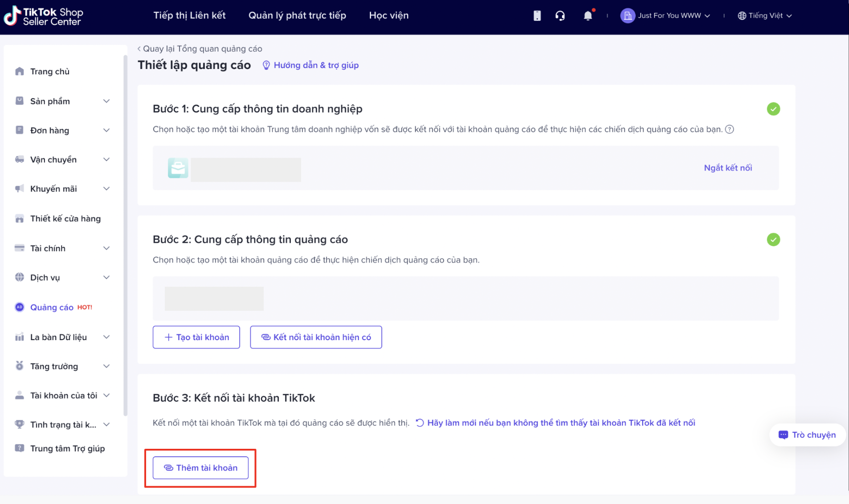Screen dimensions: 849x504
Task: Open the Tiếp thị Liên kết menu
Action: tap(189, 16)
